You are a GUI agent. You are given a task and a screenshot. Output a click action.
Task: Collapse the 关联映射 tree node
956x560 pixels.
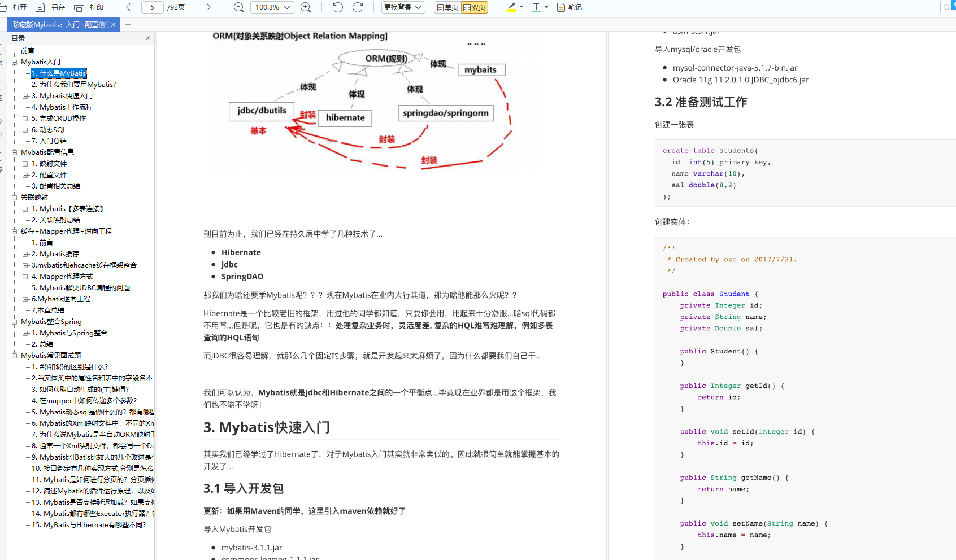(15, 198)
